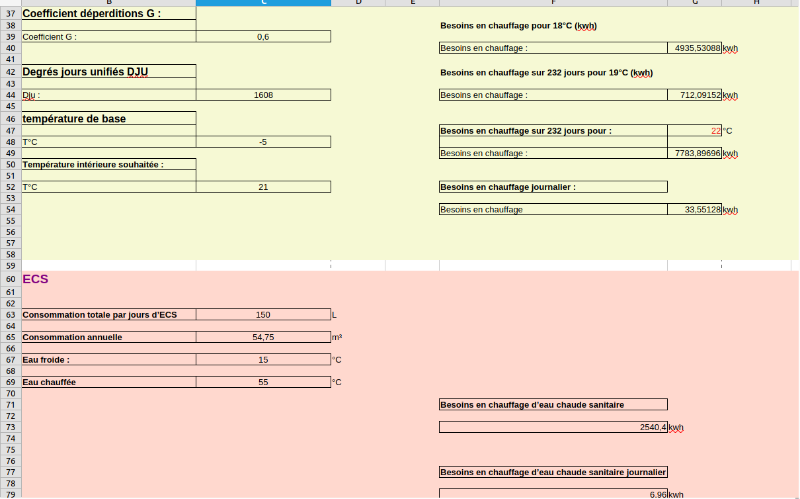Click the 'Besoins en chauffage :' label in row 40

(x=553, y=48)
